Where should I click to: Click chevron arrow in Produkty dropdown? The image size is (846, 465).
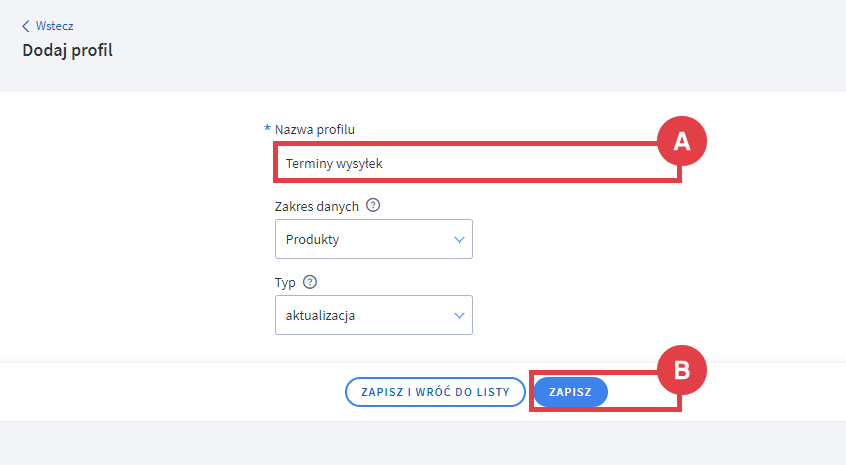(459, 240)
